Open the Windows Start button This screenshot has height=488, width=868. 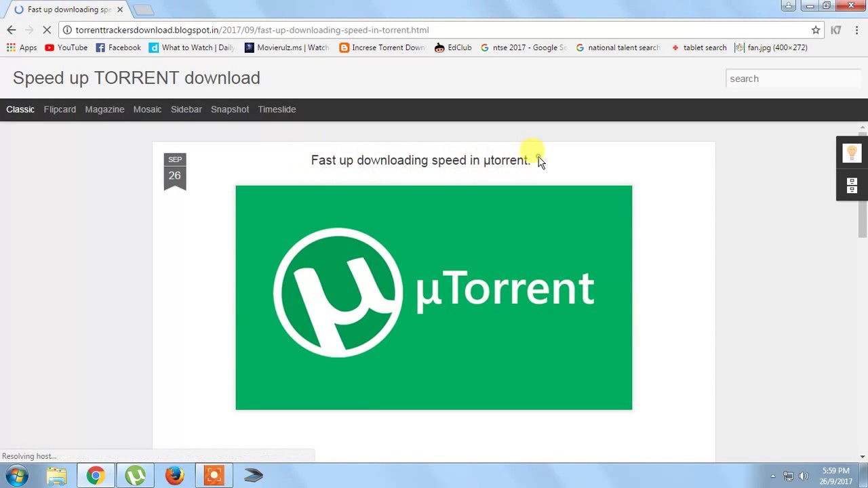pyautogui.click(x=17, y=475)
